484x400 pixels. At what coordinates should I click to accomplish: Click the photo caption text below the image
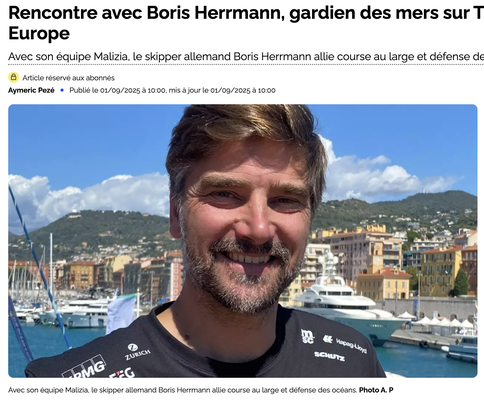(x=183, y=390)
